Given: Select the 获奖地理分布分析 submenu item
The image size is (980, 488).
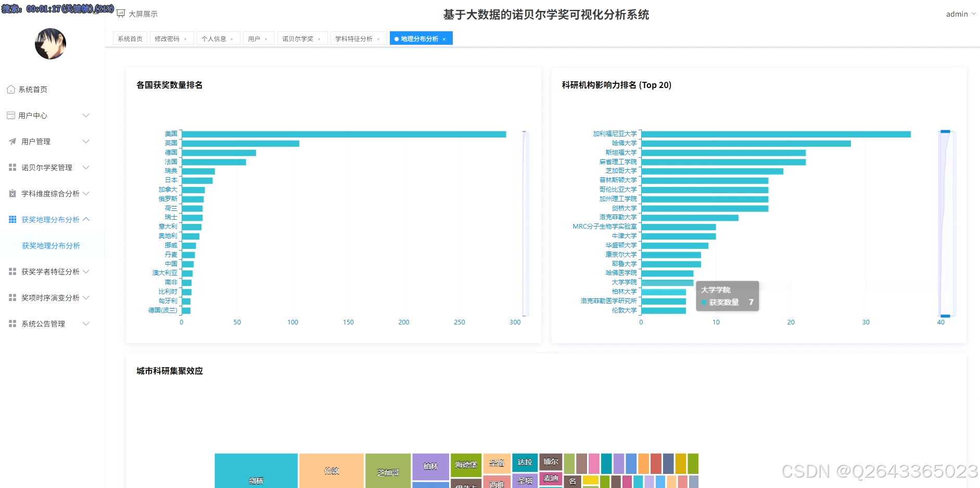Looking at the screenshot, I should 51,246.
